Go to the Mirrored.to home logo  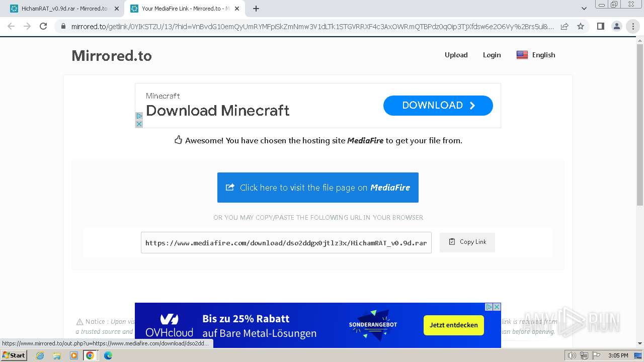click(112, 55)
